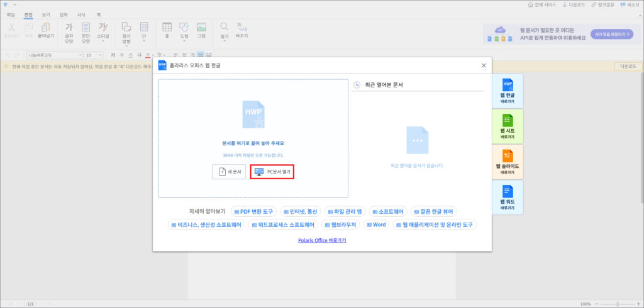644x308 pixels.
Task: Switch to the 편집 tab
Action: (28, 15)
